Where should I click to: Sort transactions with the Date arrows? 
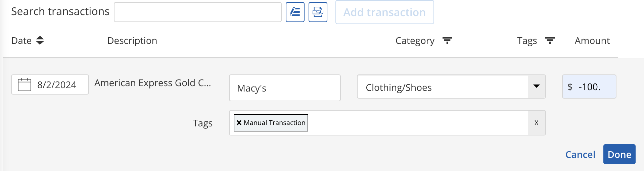pos(40,41)
